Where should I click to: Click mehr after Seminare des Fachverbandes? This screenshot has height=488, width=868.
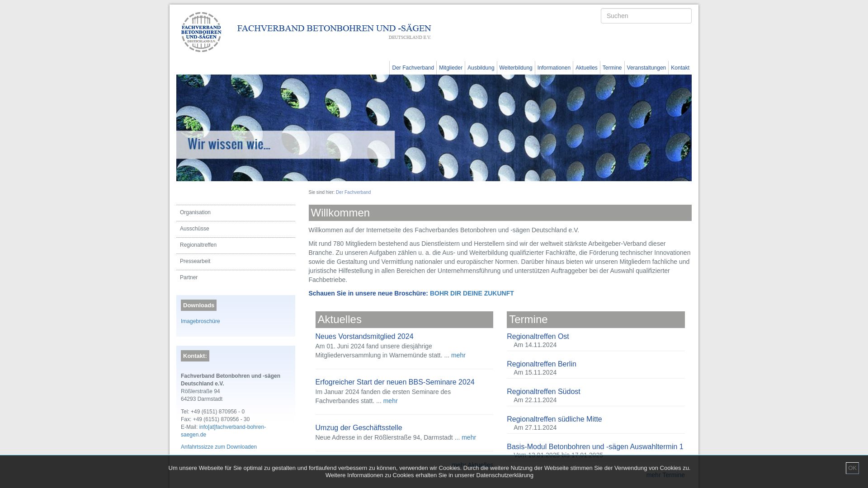pyautogui.click(x=390, y=401)
